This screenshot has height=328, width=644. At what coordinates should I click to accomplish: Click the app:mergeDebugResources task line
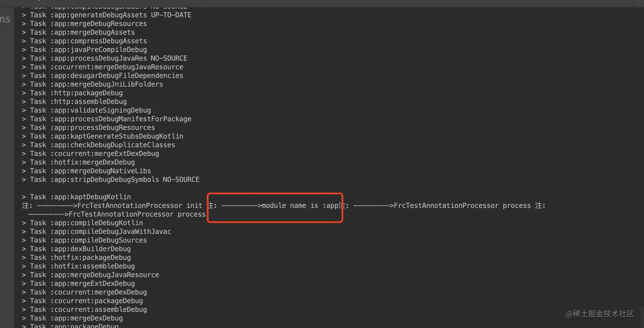[84, 23]
